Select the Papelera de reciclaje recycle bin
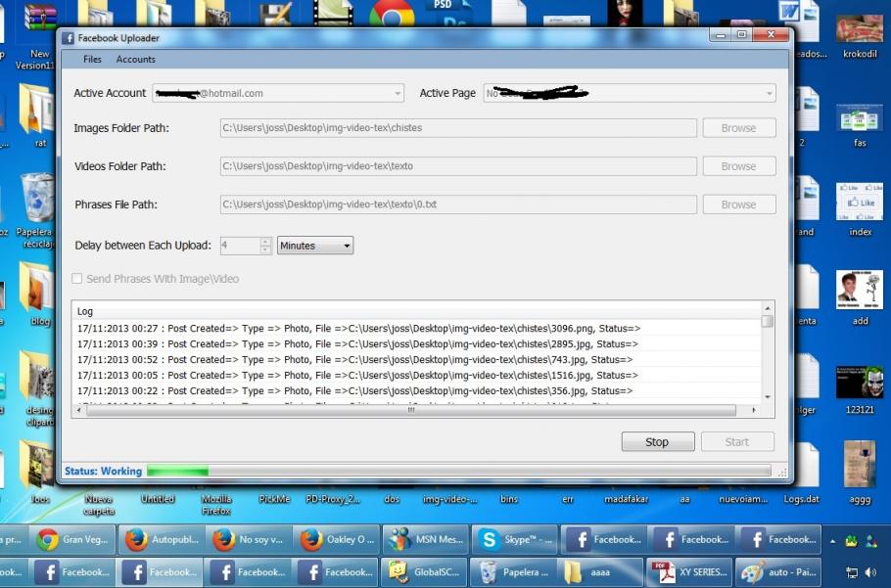 37,210
